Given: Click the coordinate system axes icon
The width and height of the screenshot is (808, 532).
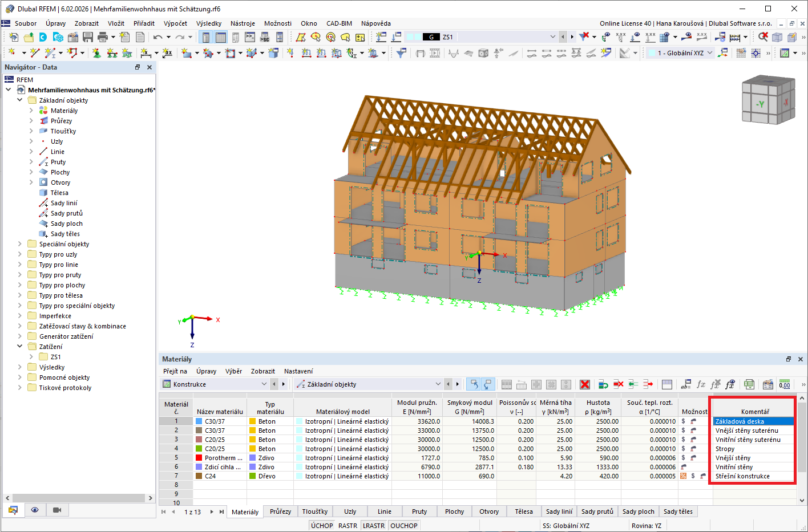Looking at the screenshot, I should [x=723, y=53].
